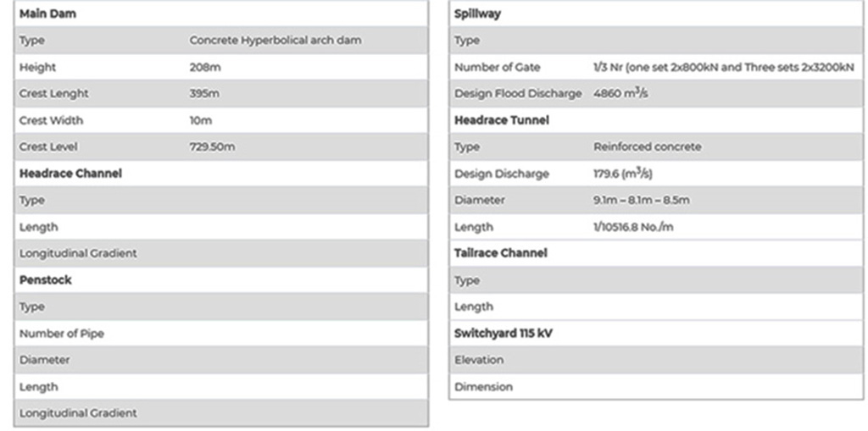Click the Switchyard 115 kV section header
The width and height of the screenshot is (868, 431).
click(504, 334)
